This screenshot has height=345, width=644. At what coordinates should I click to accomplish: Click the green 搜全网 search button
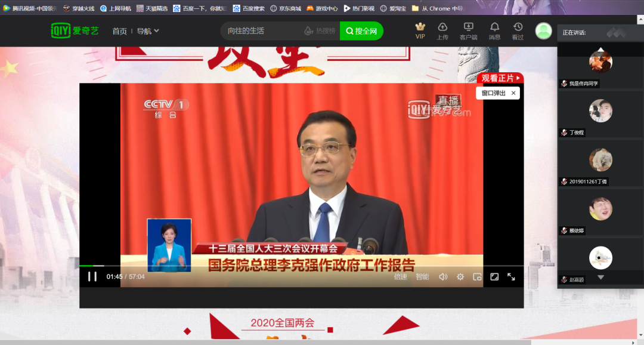(361, 31)
